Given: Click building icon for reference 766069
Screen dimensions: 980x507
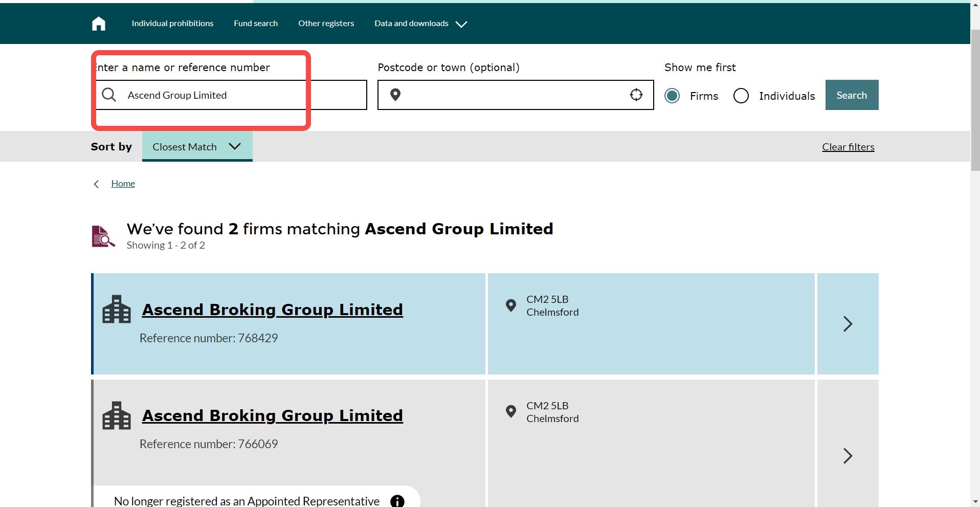Looking at the screenshot, I should [x=117, y=415].
